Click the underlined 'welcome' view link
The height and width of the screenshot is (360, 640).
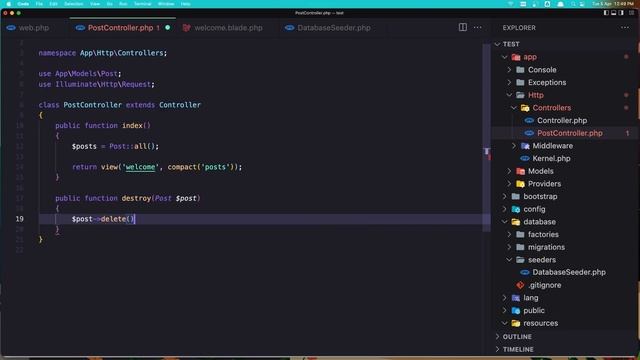coord(140,167)
